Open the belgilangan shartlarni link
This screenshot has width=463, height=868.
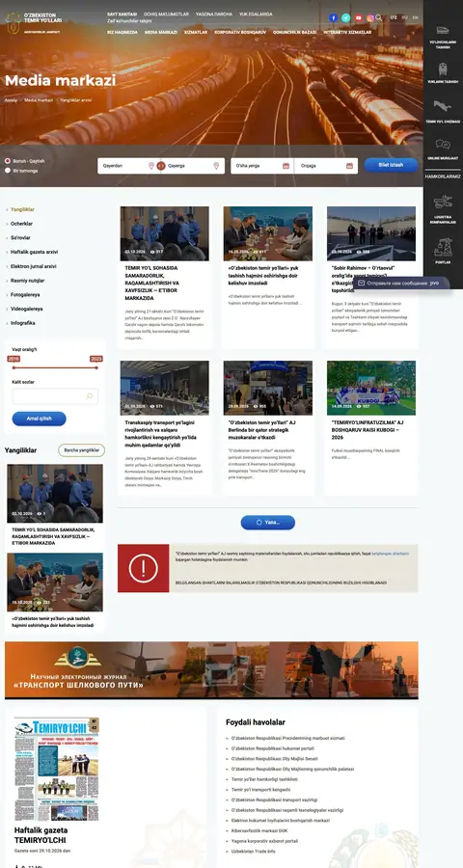point(390,554)
